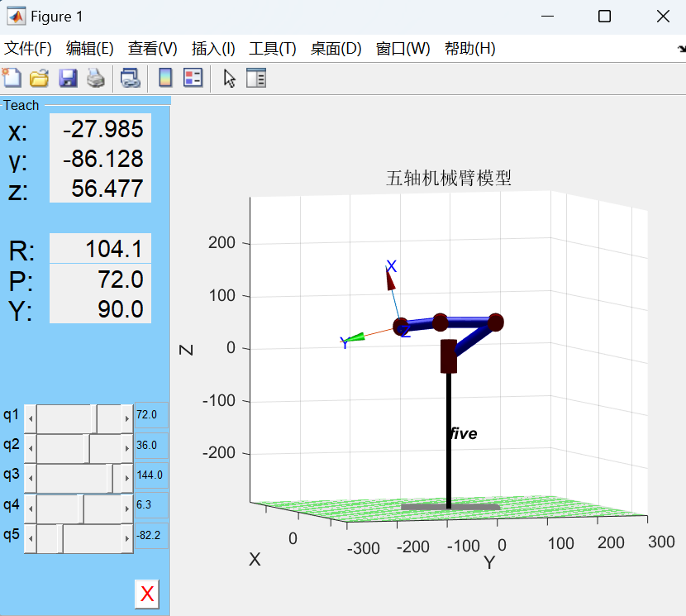
Task: Increase q1 with right arrow
Action: [127, 419]
